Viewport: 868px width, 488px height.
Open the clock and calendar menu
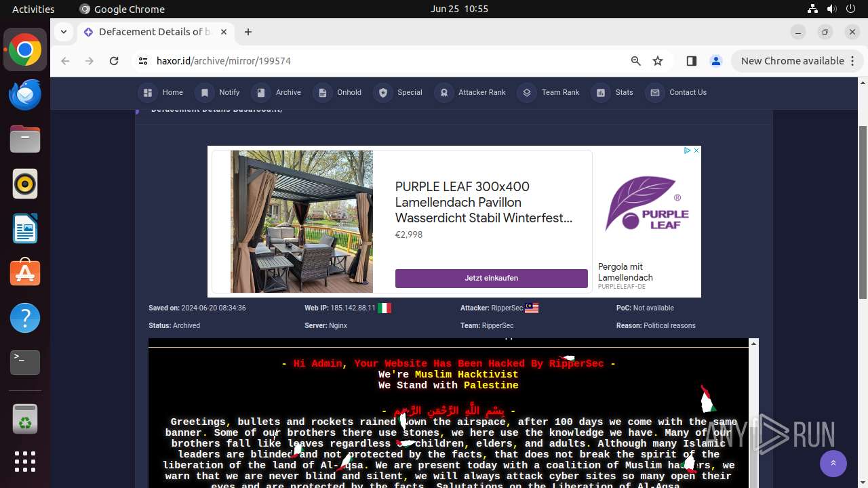click(459, 9)
